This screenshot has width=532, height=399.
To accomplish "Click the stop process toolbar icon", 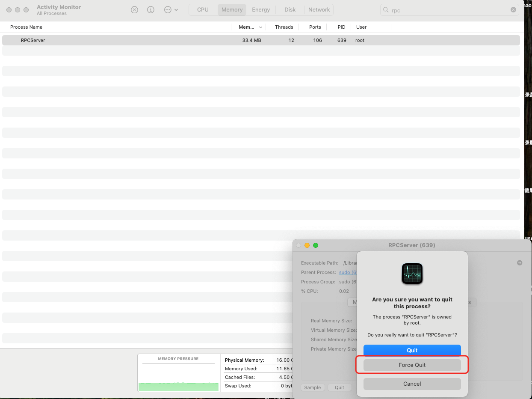I will (x=134, y=10).
